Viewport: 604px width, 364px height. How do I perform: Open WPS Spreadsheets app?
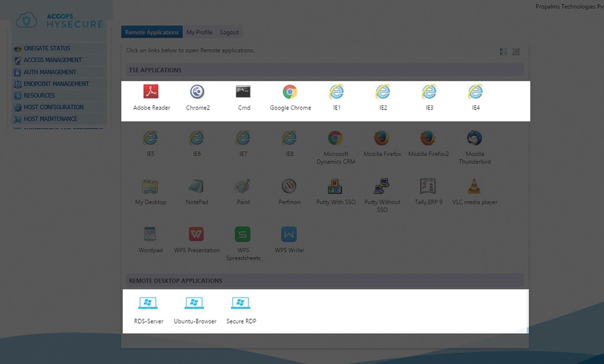[x=243, y=234]
